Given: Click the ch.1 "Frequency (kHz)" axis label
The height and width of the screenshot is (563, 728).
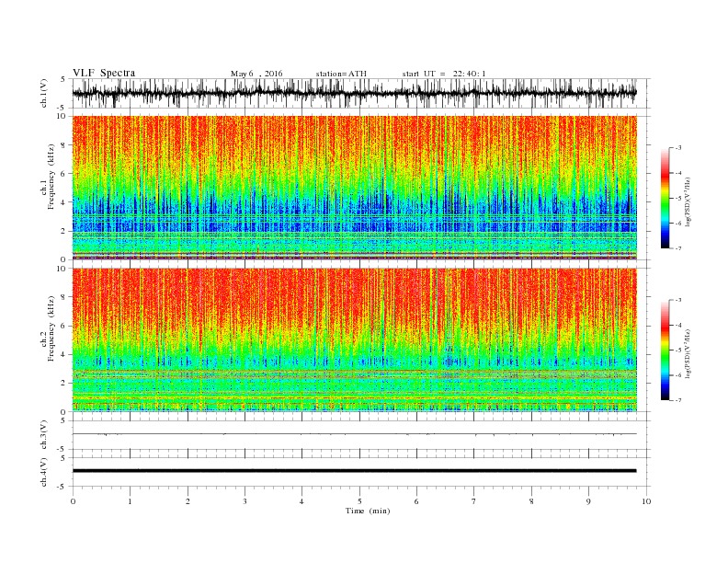Looking at the screenshot, I should click(x=51, y=177).
